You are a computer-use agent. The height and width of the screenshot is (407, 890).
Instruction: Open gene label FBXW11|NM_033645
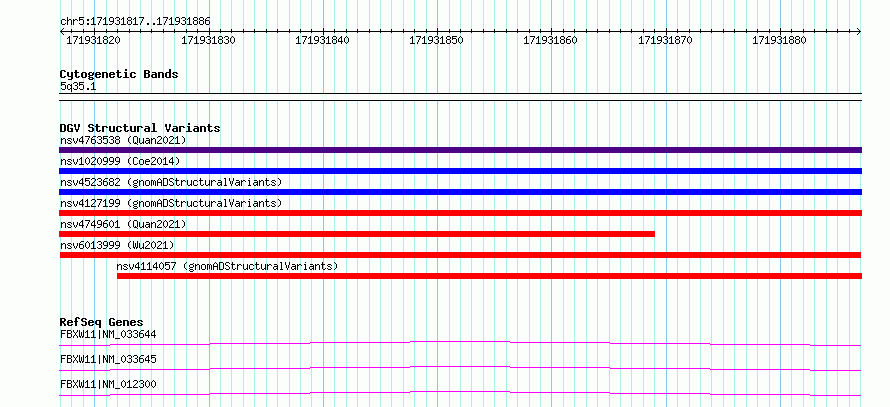[x=108, y=359]
